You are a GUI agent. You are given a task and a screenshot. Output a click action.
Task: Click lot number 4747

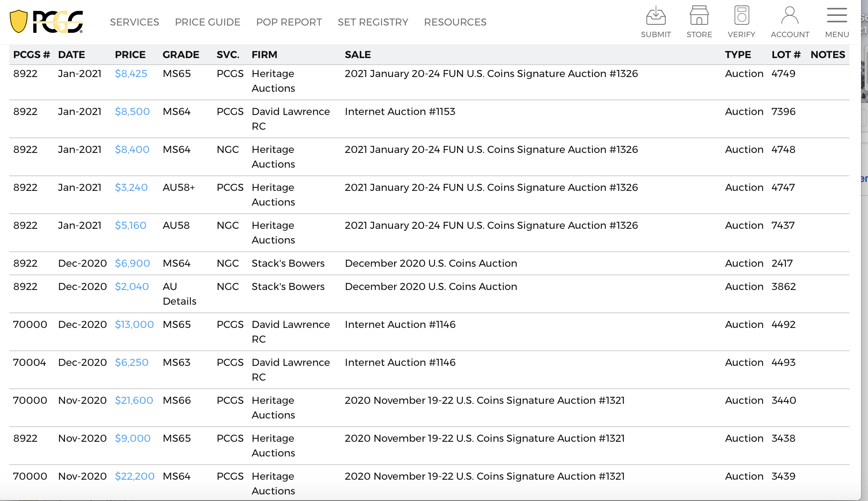point(783,187)
